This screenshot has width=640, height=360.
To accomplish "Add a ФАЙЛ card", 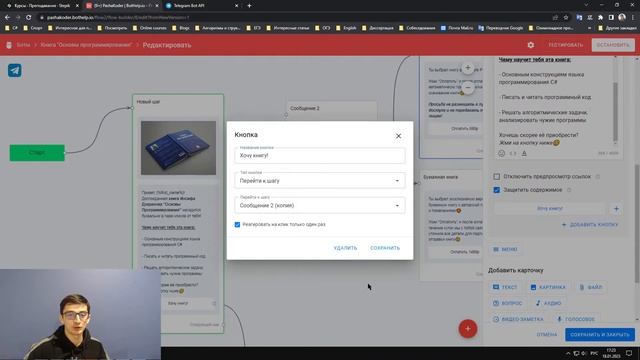I will [591, 287].
